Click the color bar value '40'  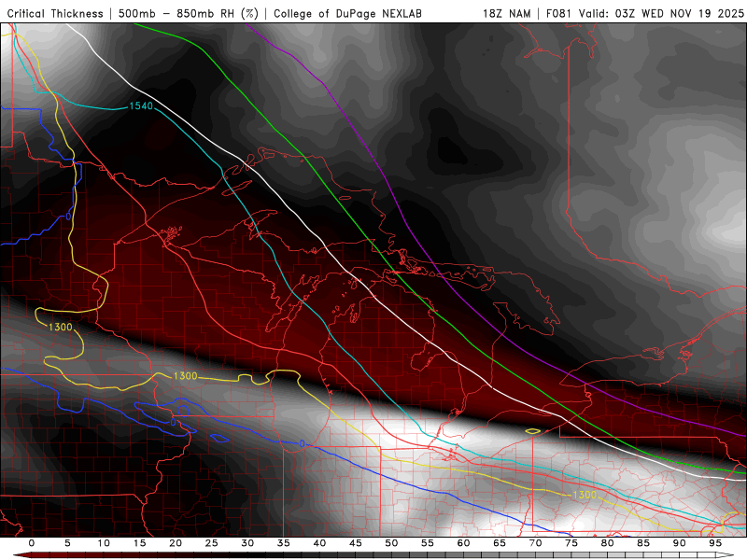(x=319, y=543)
